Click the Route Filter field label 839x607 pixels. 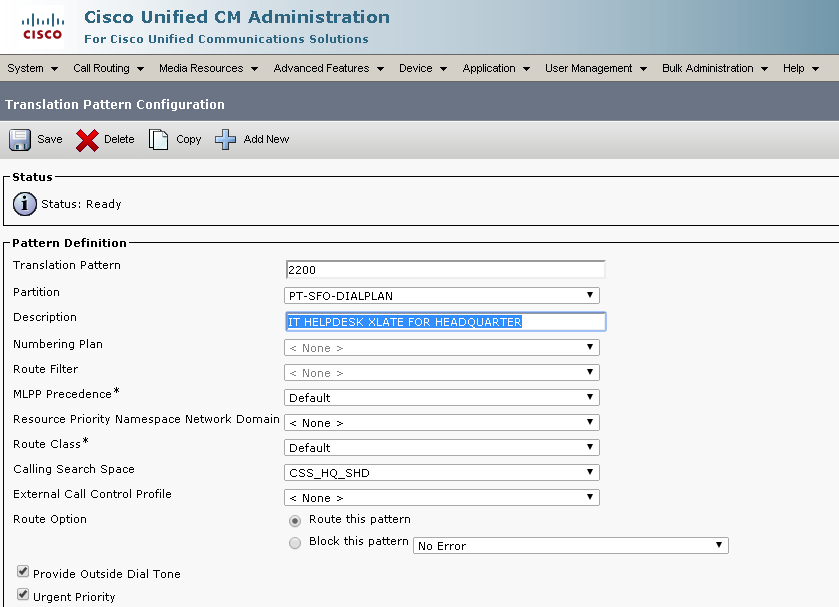tap(45, 369)
